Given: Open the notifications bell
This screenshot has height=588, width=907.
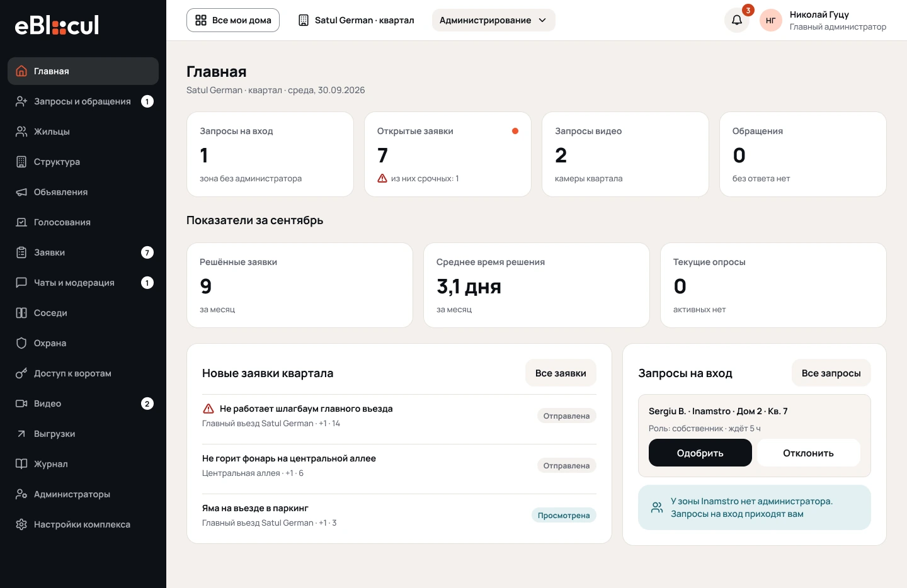Looking at the screenshot, I should (x=736, y=20).
